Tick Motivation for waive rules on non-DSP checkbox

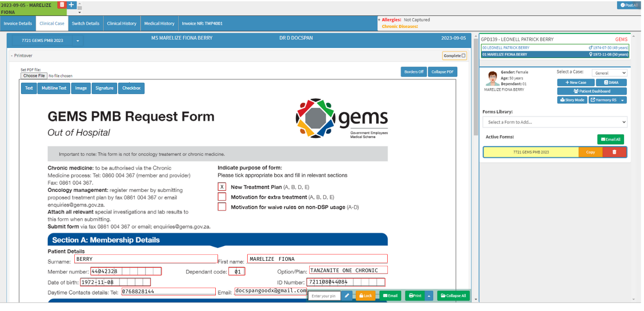coord(222,207)
